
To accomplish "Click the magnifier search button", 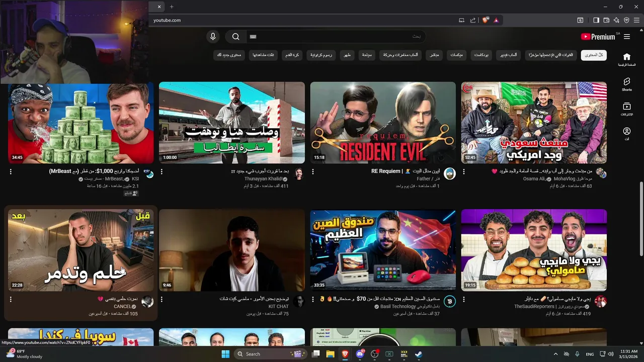I will tap(235, 36).
